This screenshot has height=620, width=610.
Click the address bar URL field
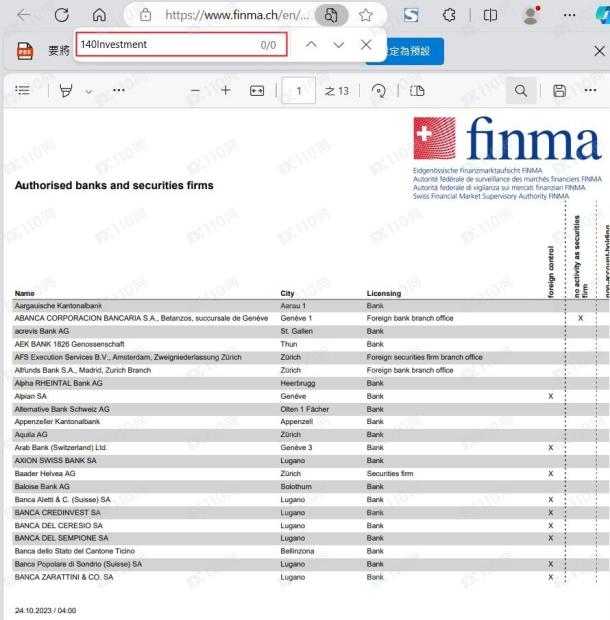(236, 15)
